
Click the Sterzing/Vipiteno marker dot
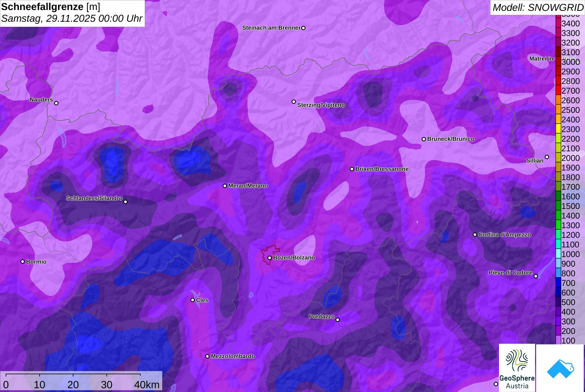coord(294,102)
